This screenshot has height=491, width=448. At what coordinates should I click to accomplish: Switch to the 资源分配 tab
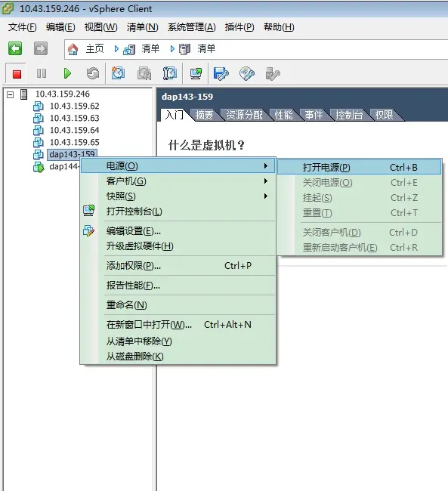[244, 115]
